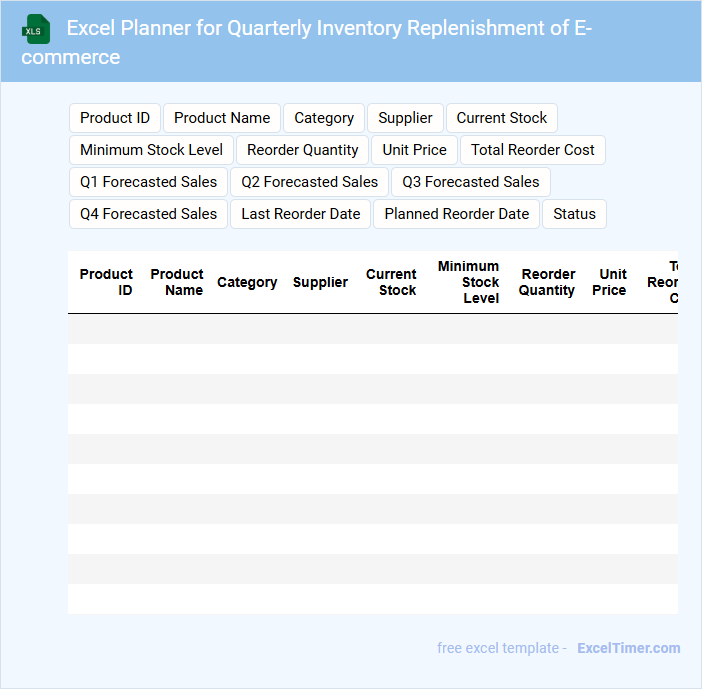This screenshot has height=689, width=702.
Task: Click the green XLS file icon
Action: 36,29
